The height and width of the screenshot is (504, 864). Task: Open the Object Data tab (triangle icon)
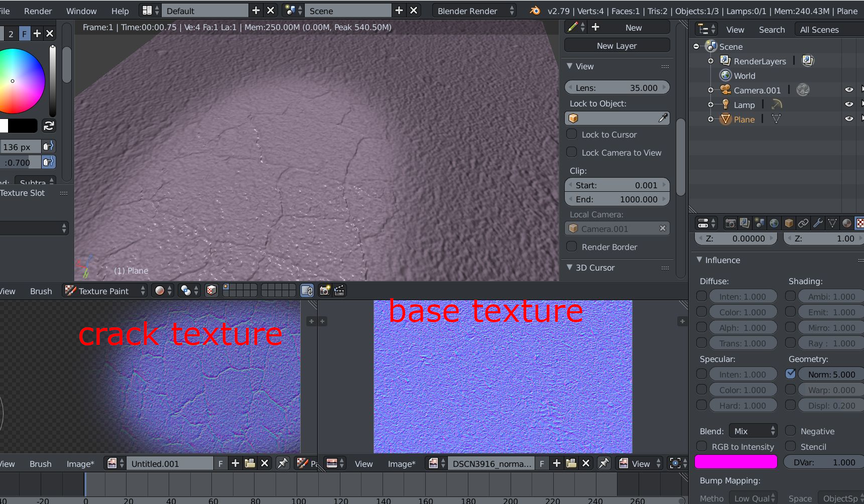(x=832, y=223)
